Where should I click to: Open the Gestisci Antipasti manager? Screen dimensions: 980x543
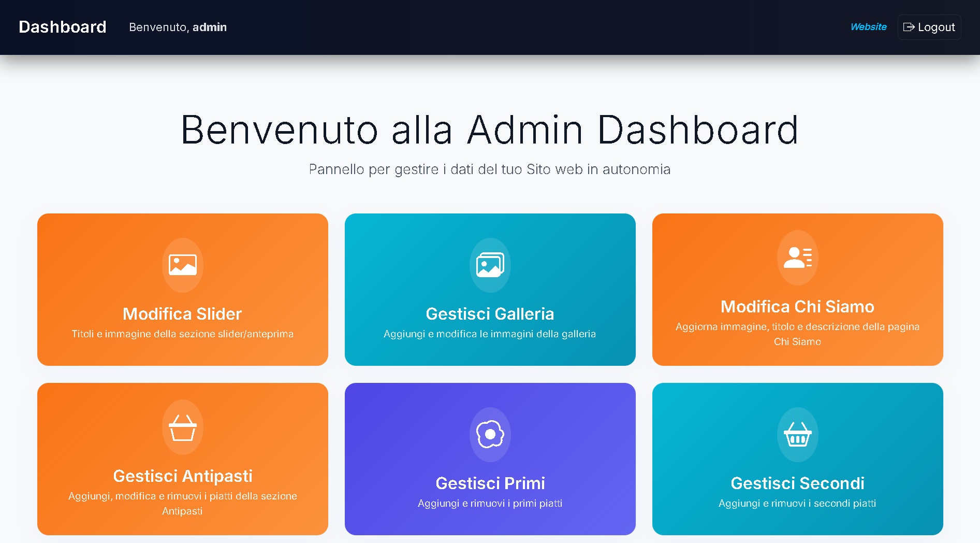pyautogui.click(x=182, y=459)
